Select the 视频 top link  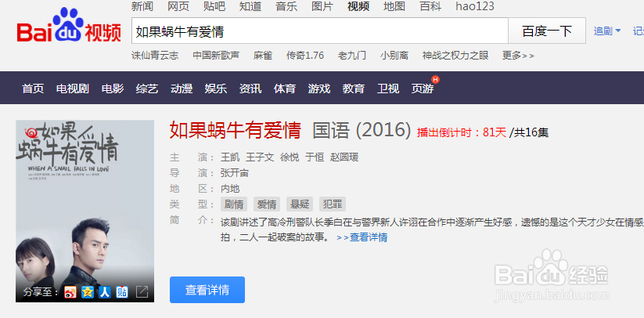(358, 6)
